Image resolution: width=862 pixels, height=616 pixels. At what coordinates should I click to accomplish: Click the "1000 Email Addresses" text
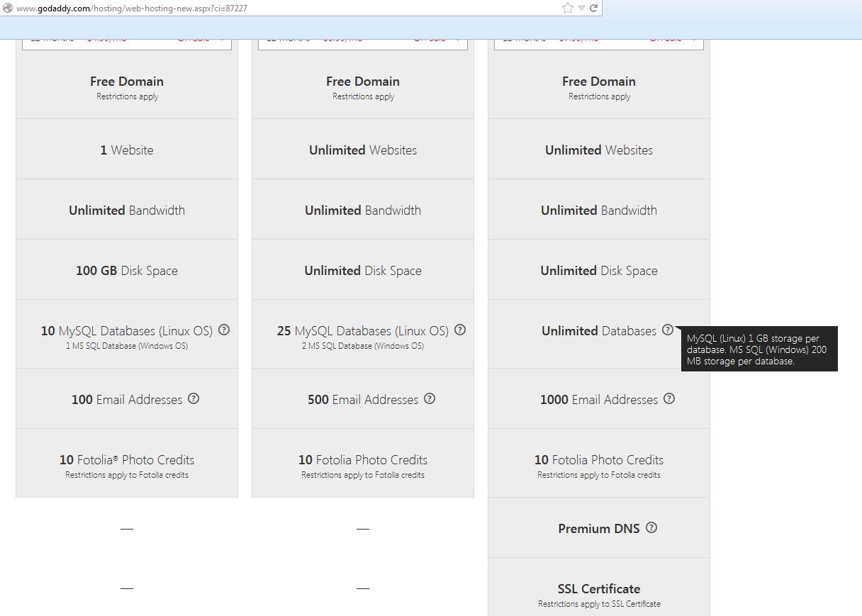pyautogui.click(x=599, y=400)
